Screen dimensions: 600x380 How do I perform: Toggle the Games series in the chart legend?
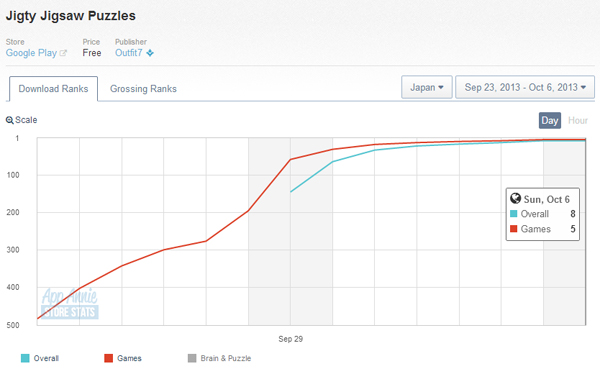(123, 358)
